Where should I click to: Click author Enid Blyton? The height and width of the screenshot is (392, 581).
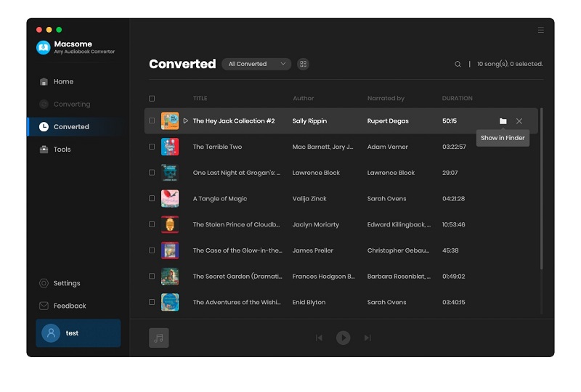point(309,302)
